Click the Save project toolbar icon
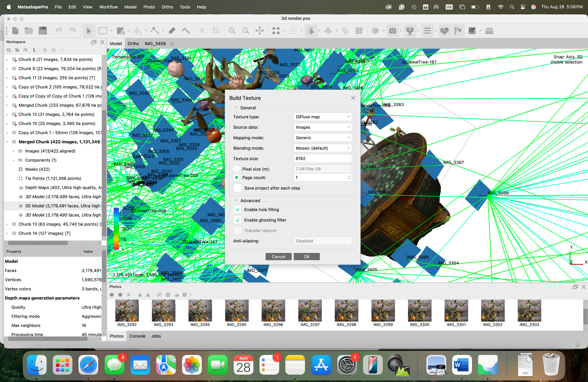The height and width of the screenshot is (382, 588). (43, 31)
